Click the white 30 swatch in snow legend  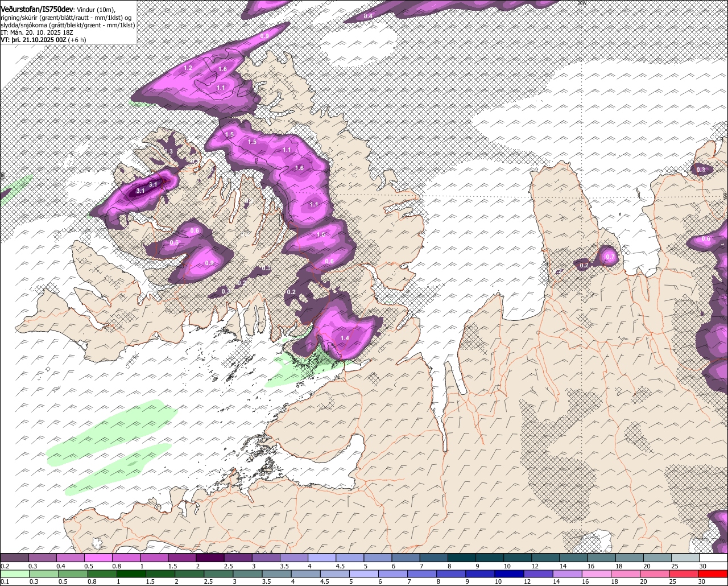tap(713, 558)
